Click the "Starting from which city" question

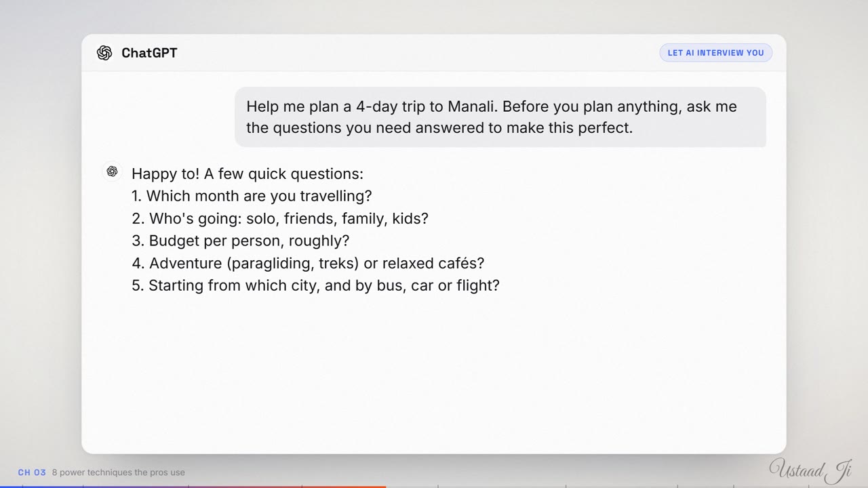click(x=315, y=285)
